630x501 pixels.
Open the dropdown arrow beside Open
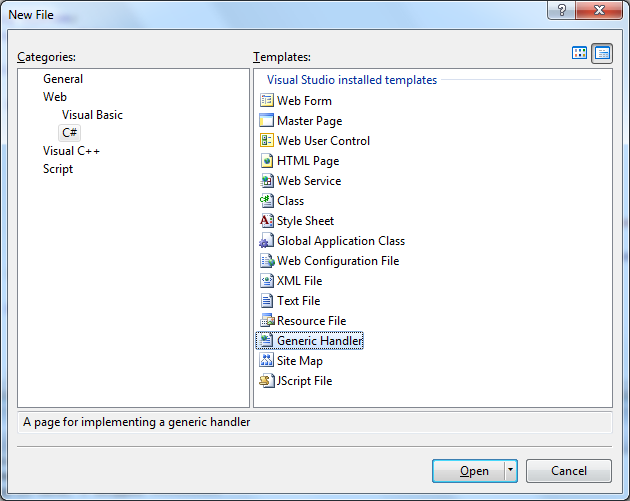tap(511, 471)
